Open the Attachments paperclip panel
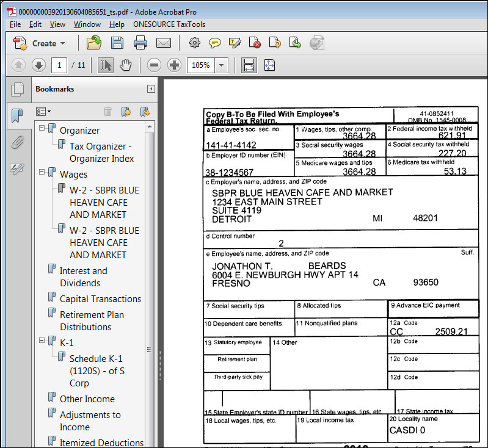 (x=17, y=142)
